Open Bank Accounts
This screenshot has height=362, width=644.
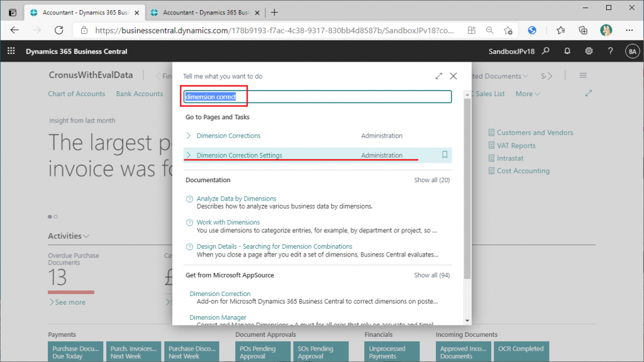pyautogui.click(x=139, y=94)
